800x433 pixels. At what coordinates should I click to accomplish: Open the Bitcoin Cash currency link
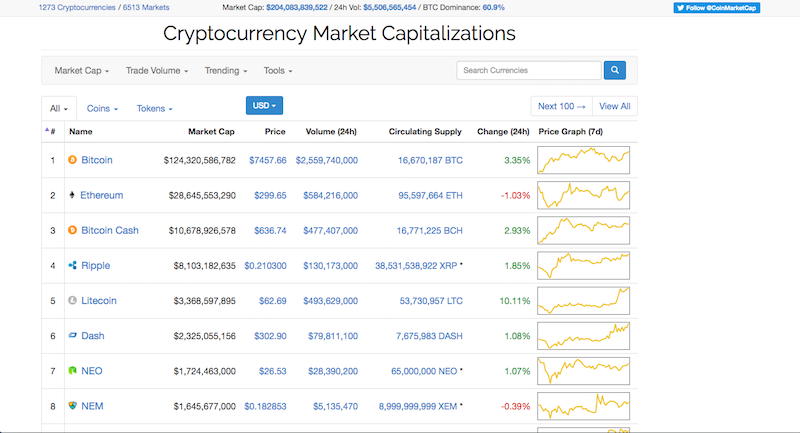[110, 231]
